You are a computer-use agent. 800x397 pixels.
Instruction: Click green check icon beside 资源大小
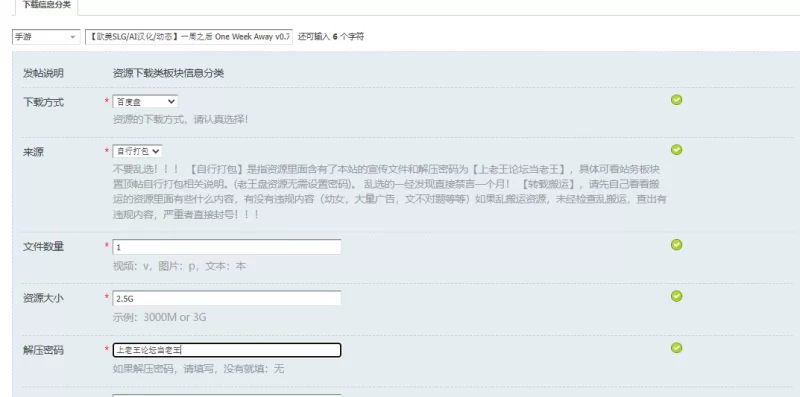[x=677, y=296]
